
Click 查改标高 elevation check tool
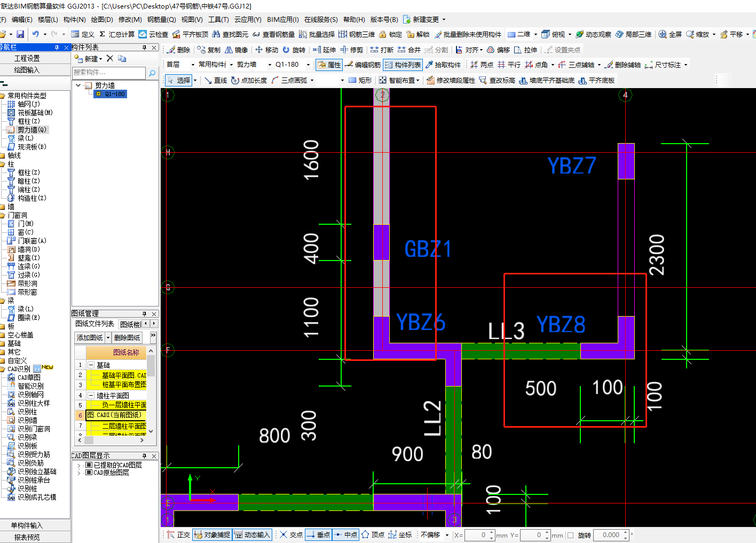(497, 80)
